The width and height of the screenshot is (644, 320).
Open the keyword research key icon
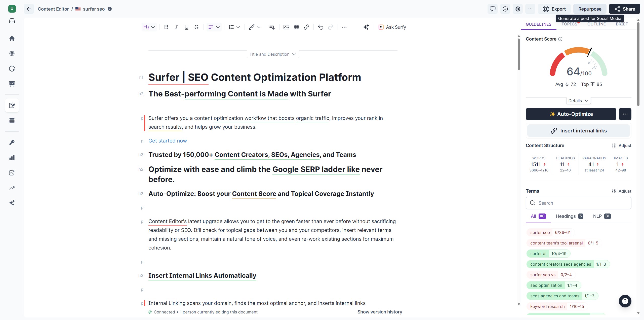coord(12,143)
